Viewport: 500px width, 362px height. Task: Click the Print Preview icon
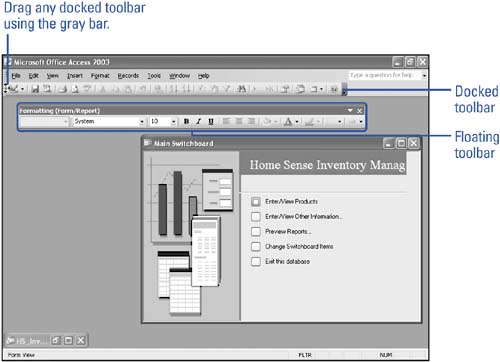(x=75, y=89)
